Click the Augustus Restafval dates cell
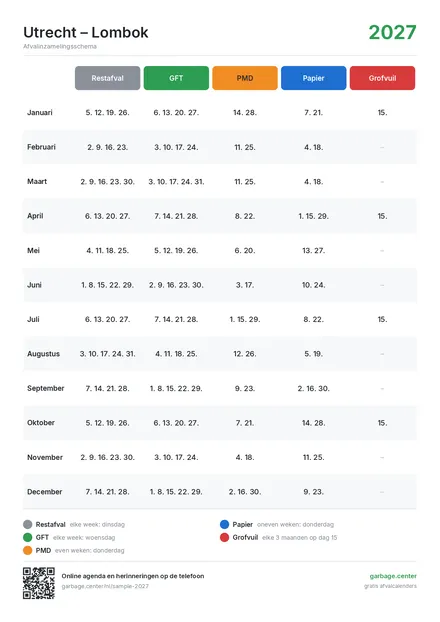 coord(108,354)
